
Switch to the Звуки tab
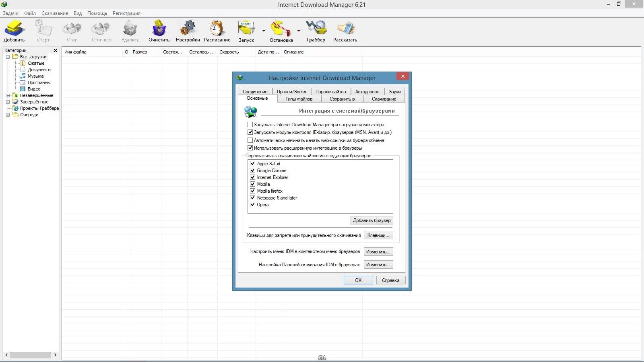[x=394, y=91]
